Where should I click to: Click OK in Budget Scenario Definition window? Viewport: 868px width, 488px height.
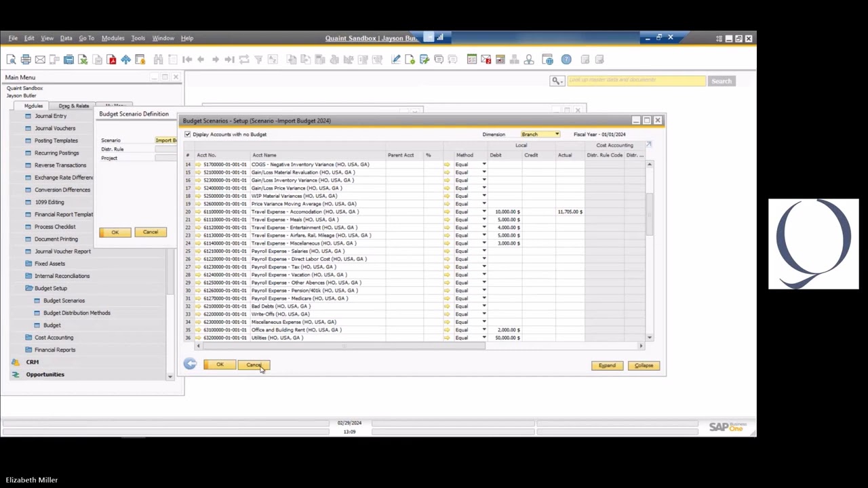click(x=115, y=232)
